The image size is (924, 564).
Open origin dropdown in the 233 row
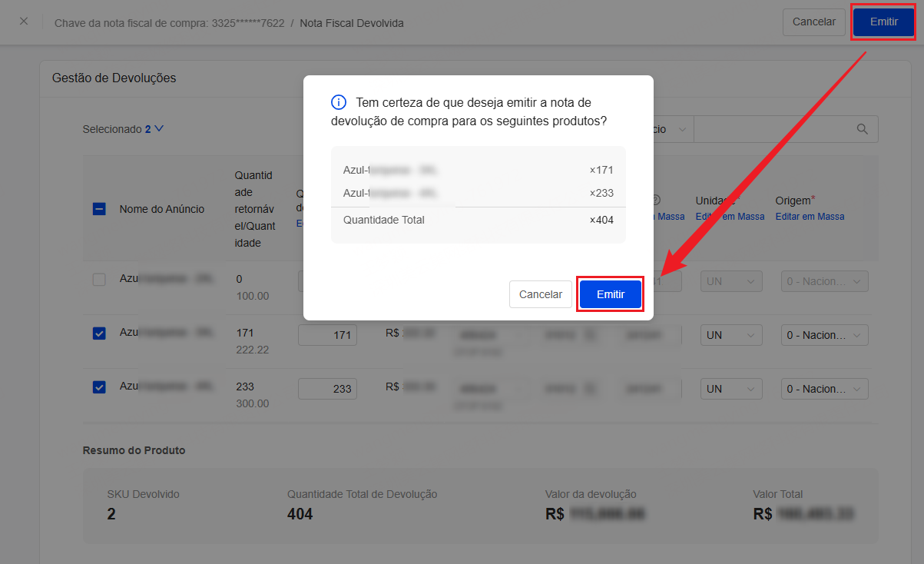(824, 389)
